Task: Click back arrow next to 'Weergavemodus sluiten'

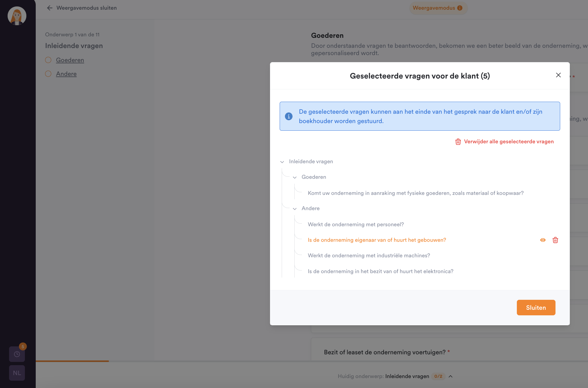Action: pos(50,8)
